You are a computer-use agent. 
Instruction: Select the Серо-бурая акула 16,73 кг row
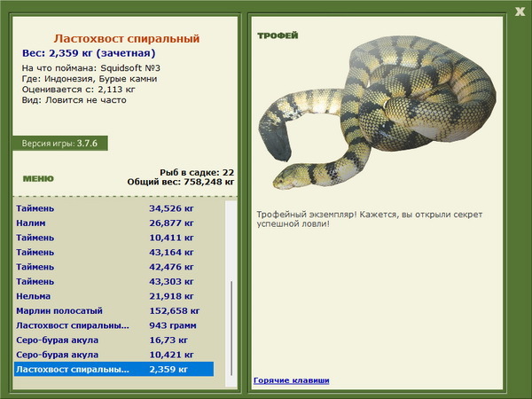[114, 340]
